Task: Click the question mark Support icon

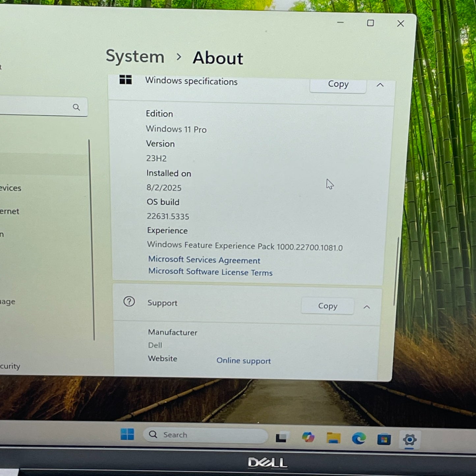Action: (x=129, y=301)
